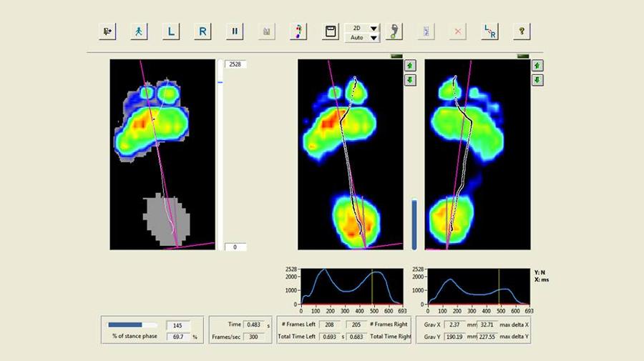
Task: Click the left foot pressure map panel
Action: click(351, 154)
